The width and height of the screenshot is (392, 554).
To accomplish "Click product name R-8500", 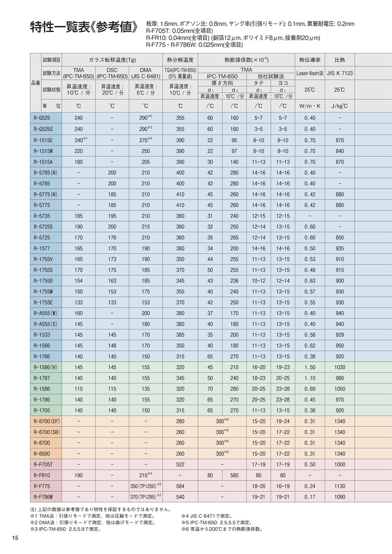I will click(42, 454).
